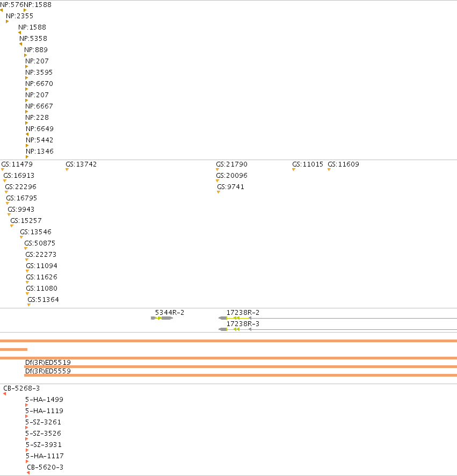Image resolution: width=457 pixels, height=476 pixels.
Task: Click the red arrow under CB-5620-3
Action: pos(28,473)
